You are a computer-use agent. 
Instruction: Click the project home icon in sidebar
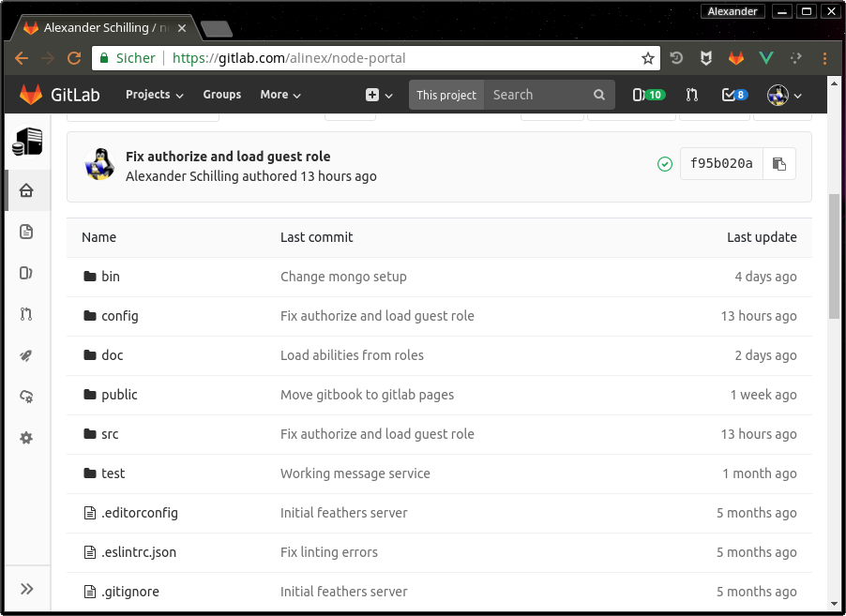[26, 190]
